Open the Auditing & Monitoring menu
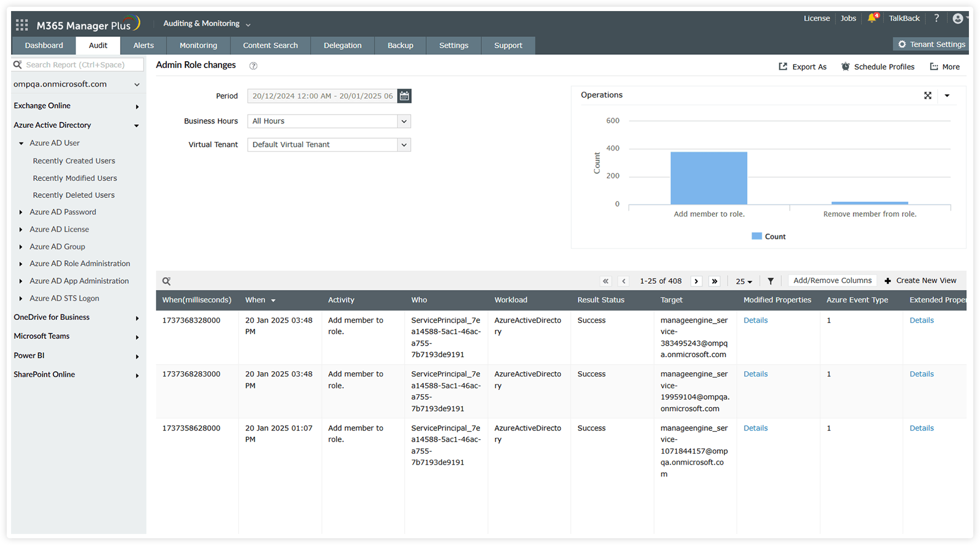 point(206,23)
